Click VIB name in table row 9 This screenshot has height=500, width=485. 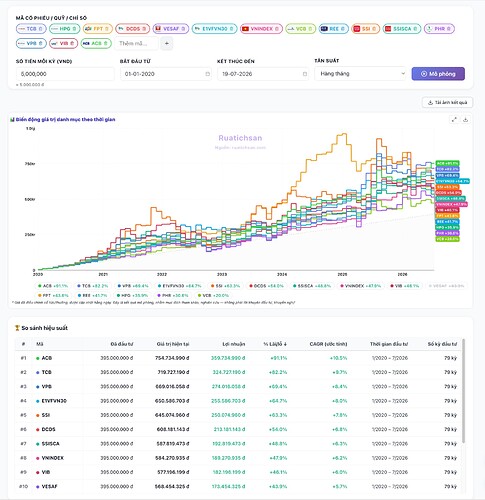tap(46, 472)
